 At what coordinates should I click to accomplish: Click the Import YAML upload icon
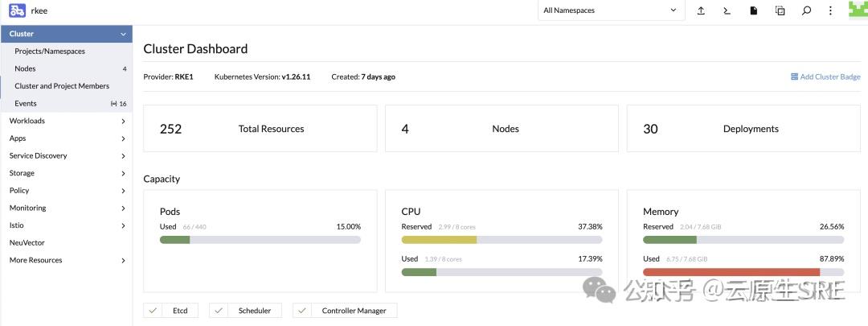(701, 10)
